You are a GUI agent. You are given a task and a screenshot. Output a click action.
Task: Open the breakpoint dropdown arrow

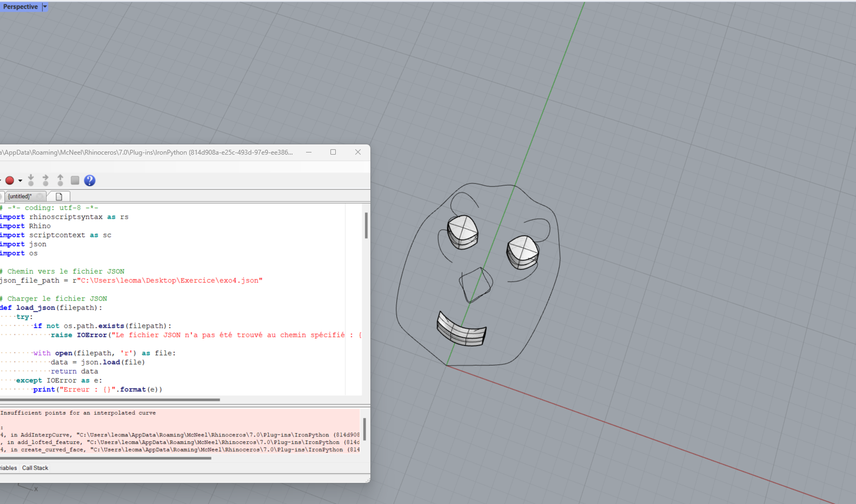coord(20,181)
